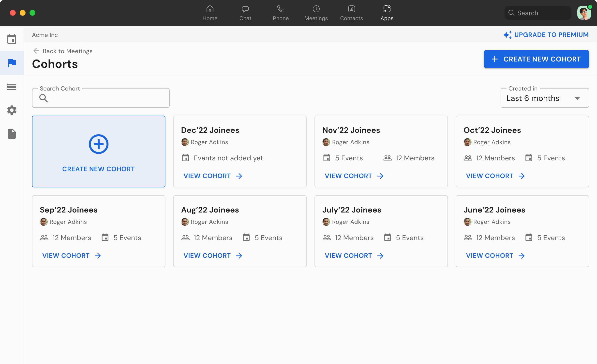Click the plus icon inside Create New Cohort tile
The width and height of the screenshot is (597, 364).
(98, 144)
